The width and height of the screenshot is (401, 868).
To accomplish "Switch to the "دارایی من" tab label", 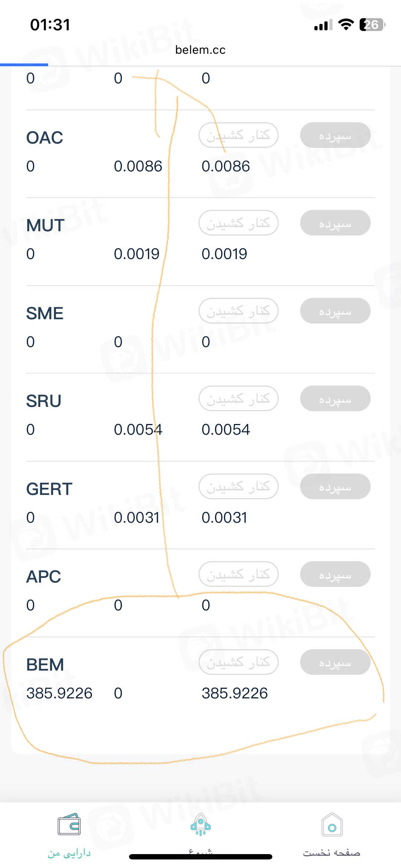I will pos(69,853).
